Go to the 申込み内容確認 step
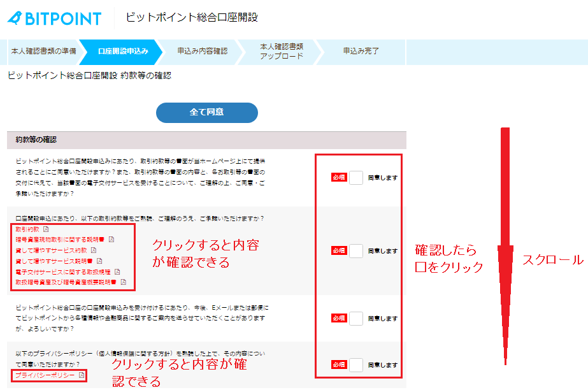 tap(202, 52)
